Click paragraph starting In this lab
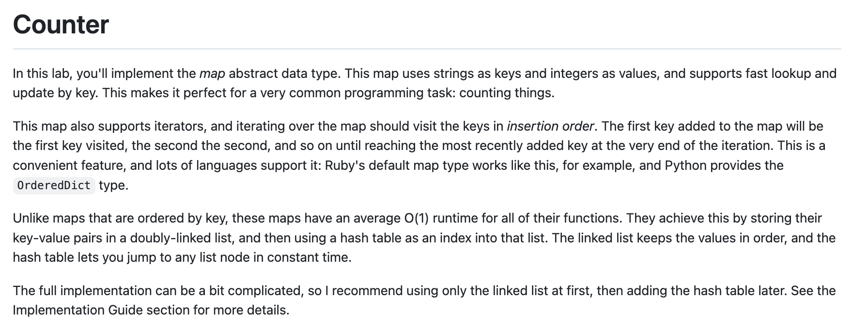The height and width of the screenshot is (329, 868). click(339, 83)
